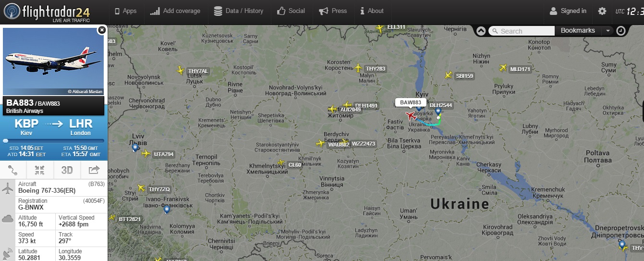644x261 pixels.
Task: Click the center-on-aircraft collapse arrows icon
Action: point(40,170)
